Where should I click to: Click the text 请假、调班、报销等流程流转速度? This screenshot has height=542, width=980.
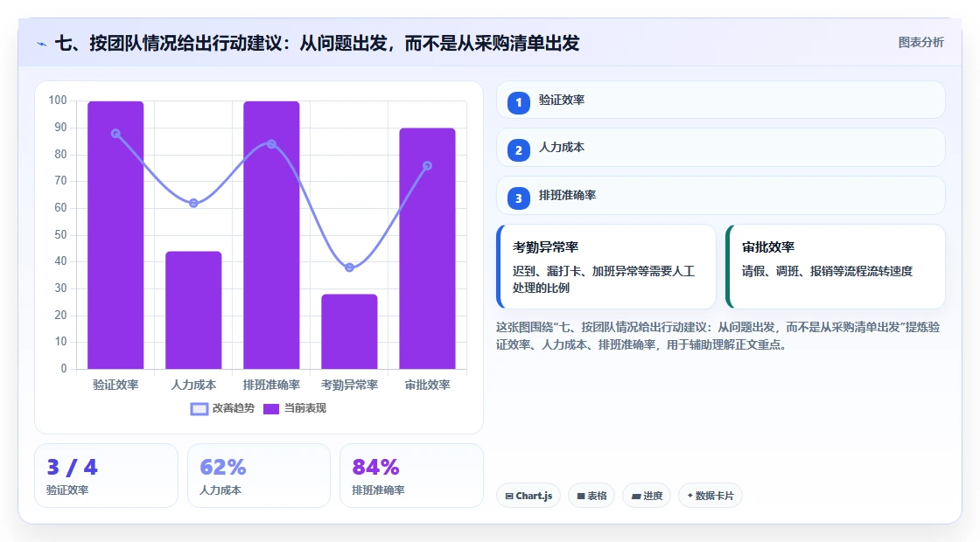pos(828,271)
